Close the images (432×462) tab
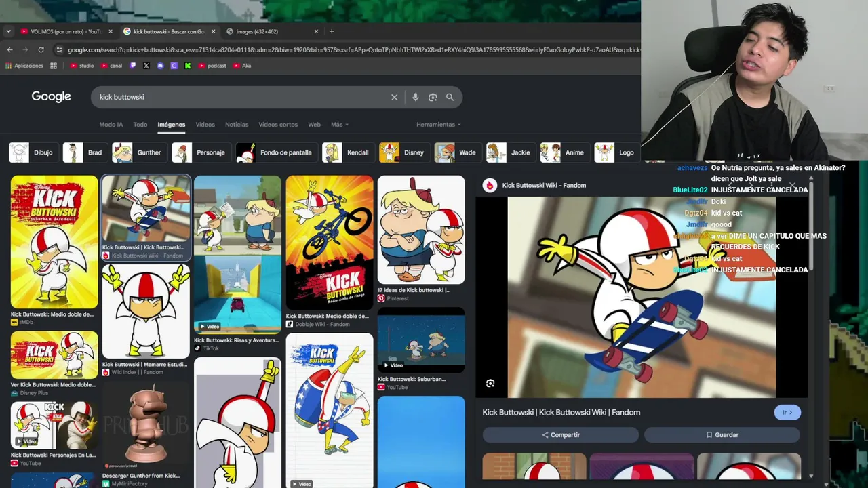 click(316, 31)
